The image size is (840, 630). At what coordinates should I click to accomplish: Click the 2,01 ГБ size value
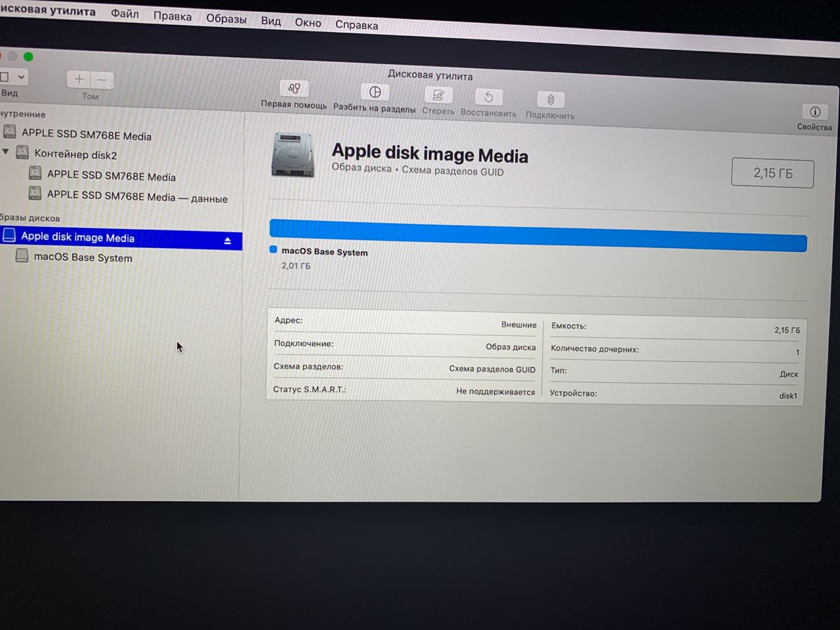pyautogui.click(x=296, y=266)
